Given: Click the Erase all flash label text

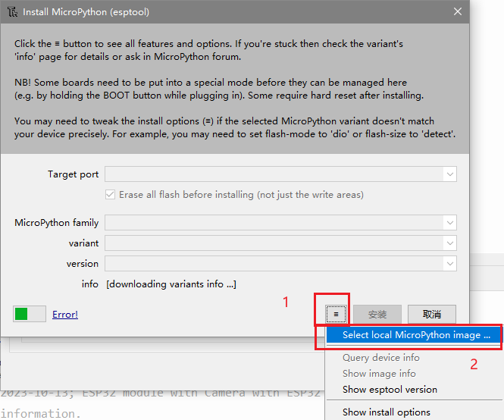Looking at the screenshot, I should [241, 195].
